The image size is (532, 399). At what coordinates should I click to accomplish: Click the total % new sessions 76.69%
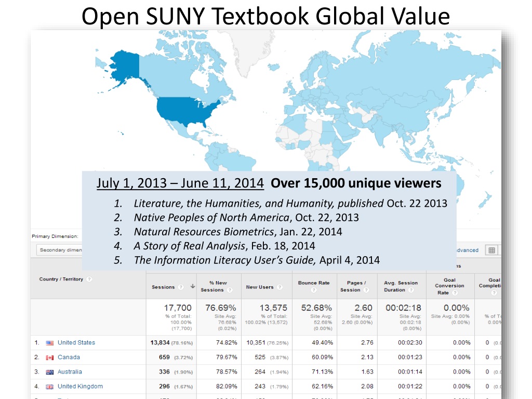click(220, 308)
